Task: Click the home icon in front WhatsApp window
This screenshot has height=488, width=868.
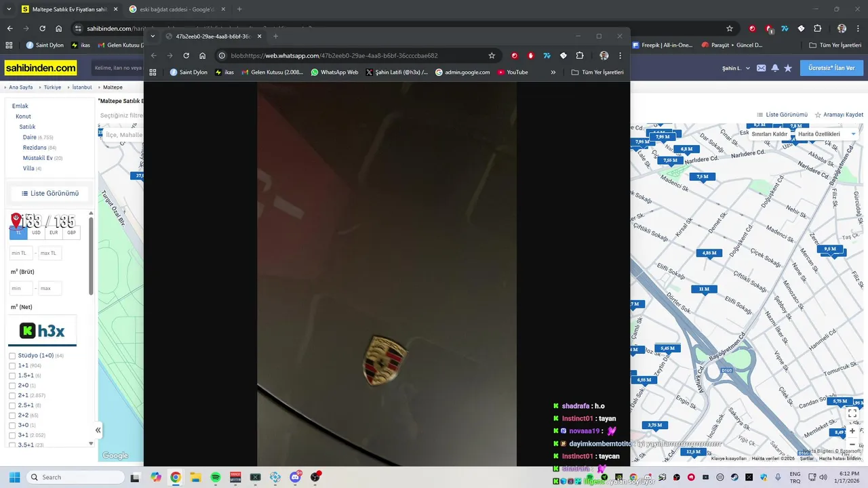Action: click(202, 56)
